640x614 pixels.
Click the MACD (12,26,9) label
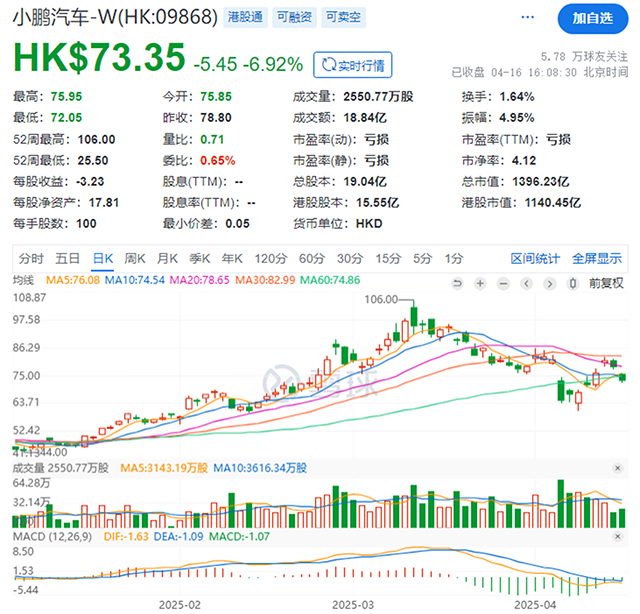(x=52, y=536)
